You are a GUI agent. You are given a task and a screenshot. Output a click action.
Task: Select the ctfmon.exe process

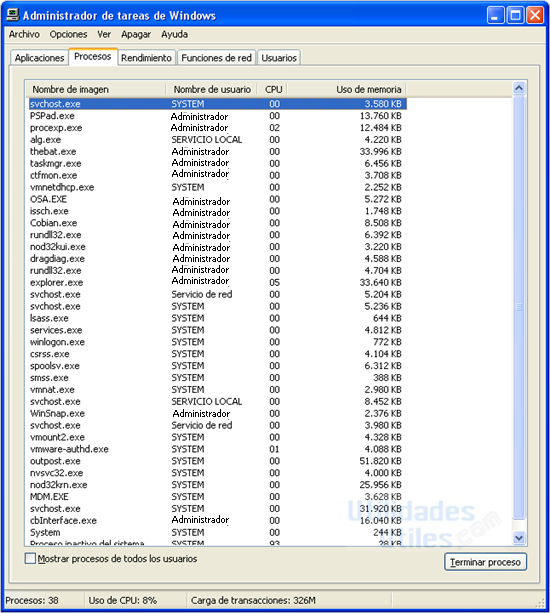click(217, 175)
